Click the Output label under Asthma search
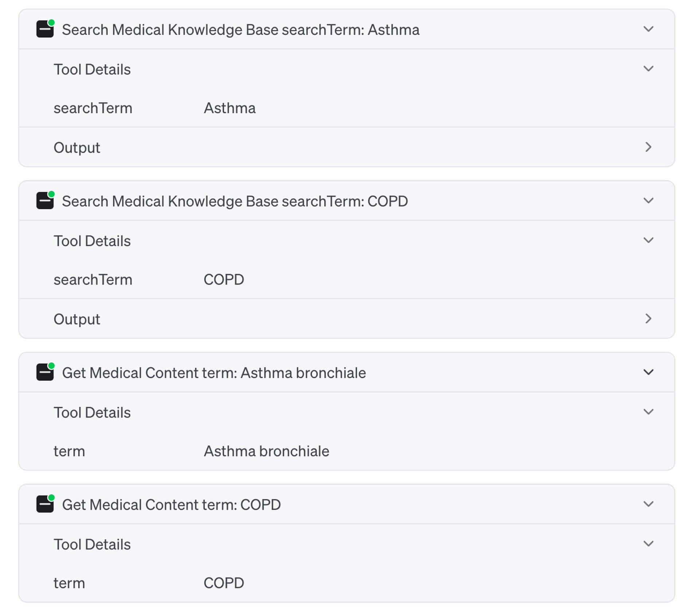The image size is (700, 608). [x=77, y=148]
